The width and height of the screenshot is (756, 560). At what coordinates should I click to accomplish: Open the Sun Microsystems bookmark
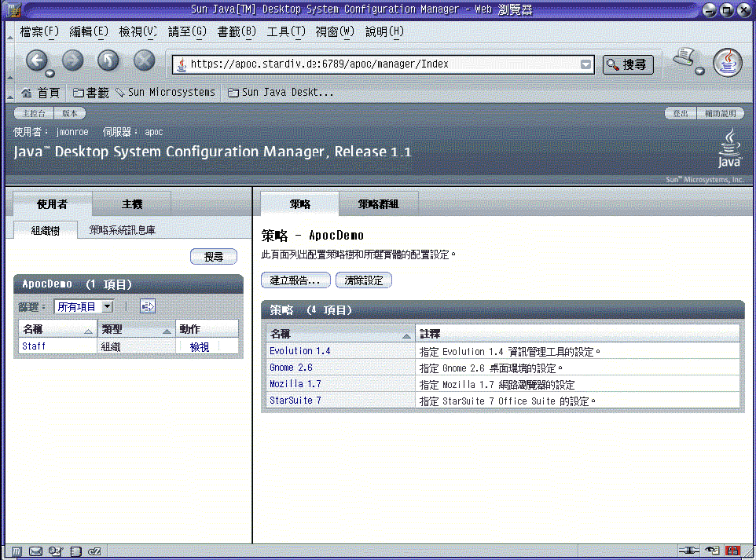[165, 92]
